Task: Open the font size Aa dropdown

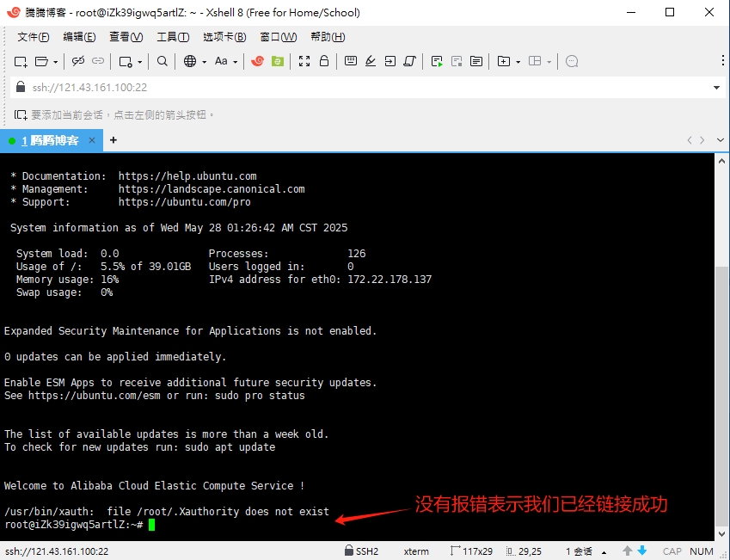Action: click(225, 61)
